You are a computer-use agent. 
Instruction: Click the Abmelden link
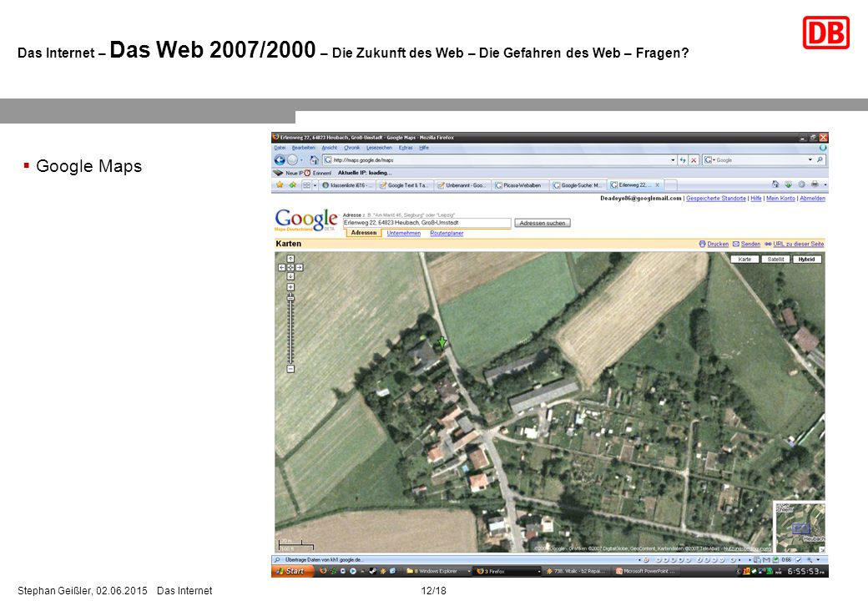(x=813, y=198)
